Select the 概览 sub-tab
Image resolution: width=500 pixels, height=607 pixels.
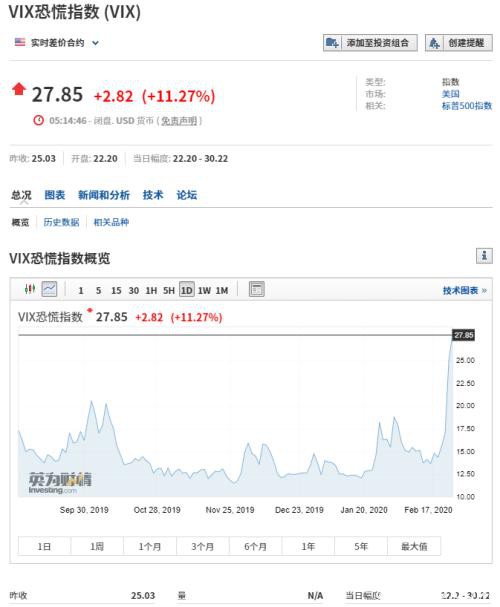pyautogui.click(x=20, y=222)
